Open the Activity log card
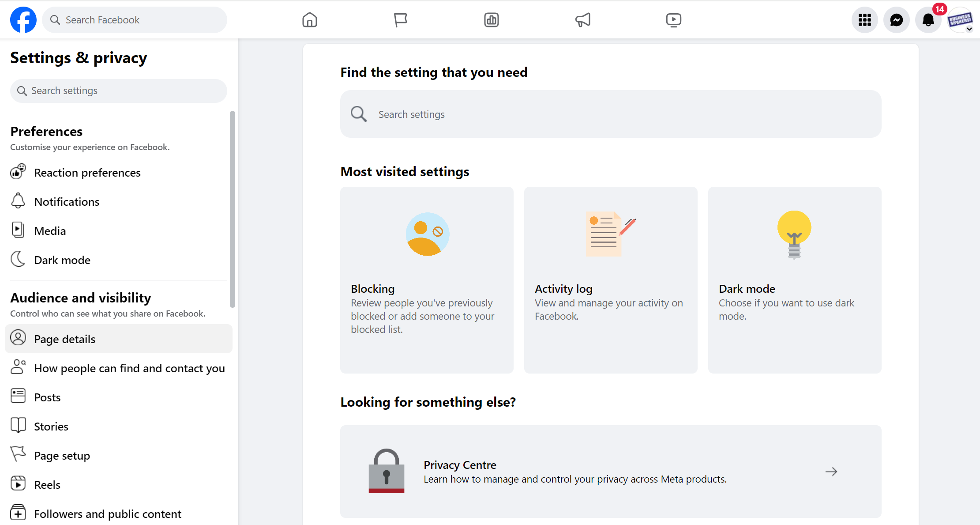980x525 pixels. point(611,280)
